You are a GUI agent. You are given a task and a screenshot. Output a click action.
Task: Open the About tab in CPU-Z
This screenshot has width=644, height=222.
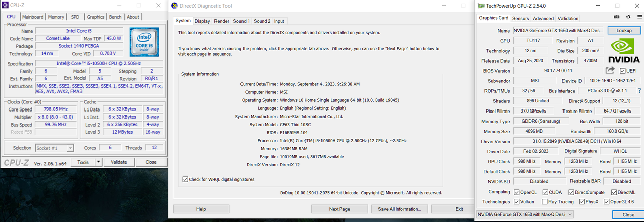pos(133,17)
